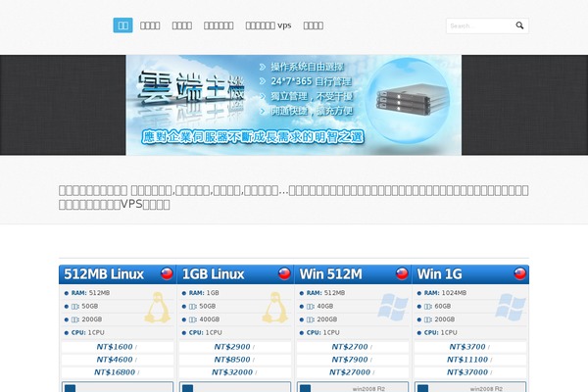Select the NT$7900 price option

click(x=353, y=360)
